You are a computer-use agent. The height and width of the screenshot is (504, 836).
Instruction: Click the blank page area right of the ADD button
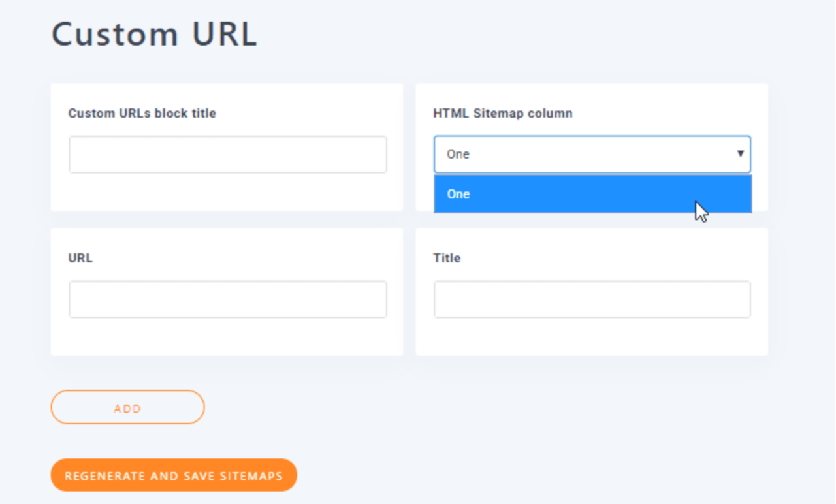(457, 409)
